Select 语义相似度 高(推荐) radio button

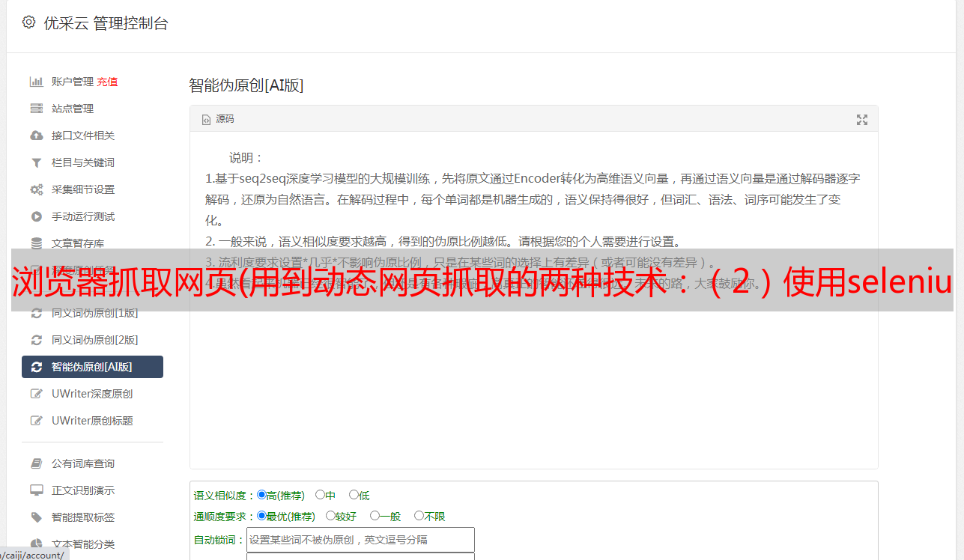[261, 495]
